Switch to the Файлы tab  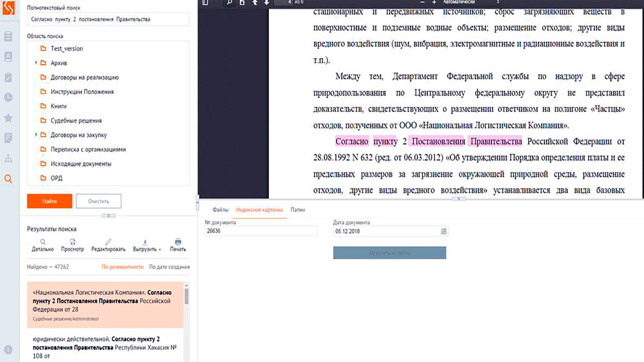(220, 210)
